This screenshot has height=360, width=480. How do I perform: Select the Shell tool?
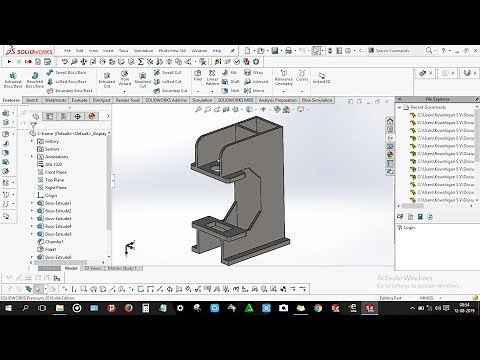coord(231,90)
